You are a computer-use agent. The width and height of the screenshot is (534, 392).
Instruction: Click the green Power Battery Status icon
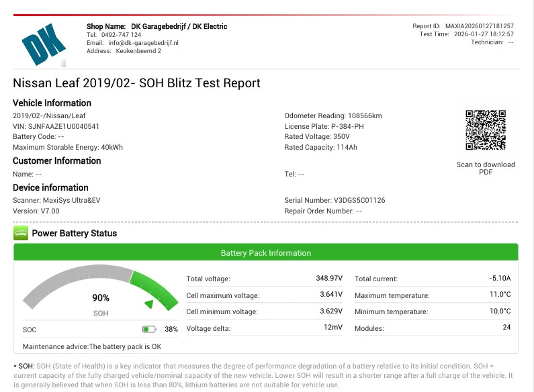coord(21,234)
